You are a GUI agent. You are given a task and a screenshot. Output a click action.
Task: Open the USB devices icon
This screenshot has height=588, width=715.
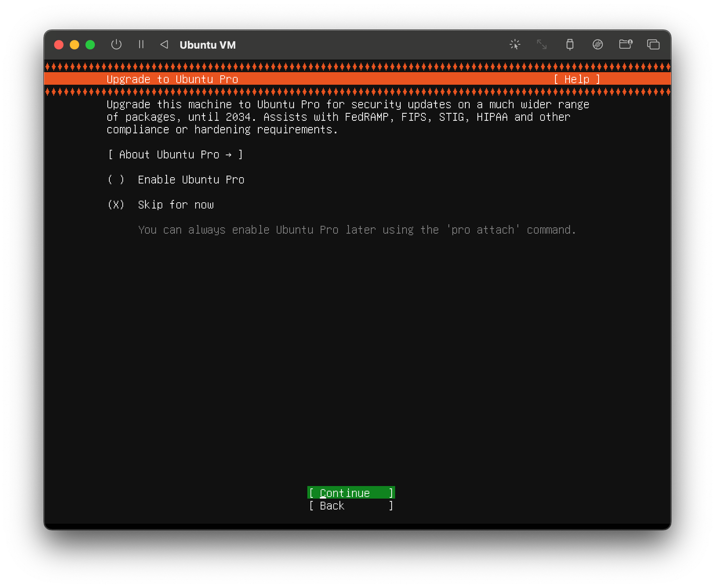tap(570, 44)
